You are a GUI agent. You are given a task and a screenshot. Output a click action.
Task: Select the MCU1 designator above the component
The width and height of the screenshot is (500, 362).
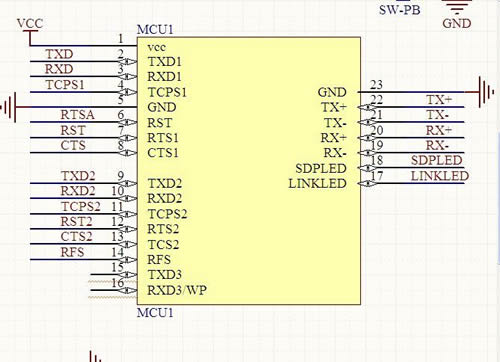[x=155, y=30]
